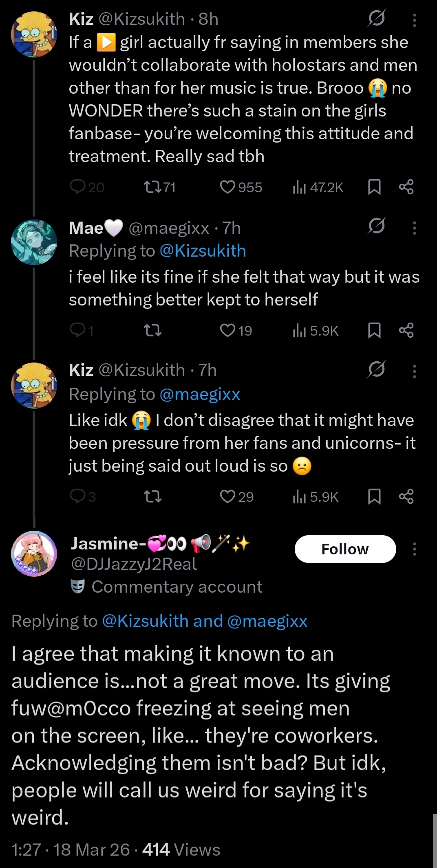This screenshot has height=868, width=437.
Task: Share Kiz's top tweet
Action: coord(406,187)
